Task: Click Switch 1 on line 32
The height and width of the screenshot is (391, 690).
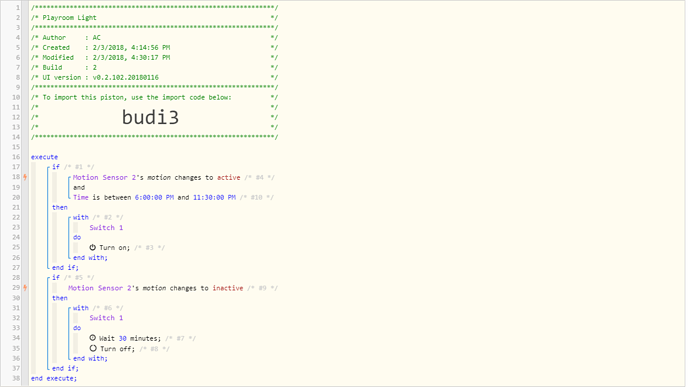Action: click(106, 318)
